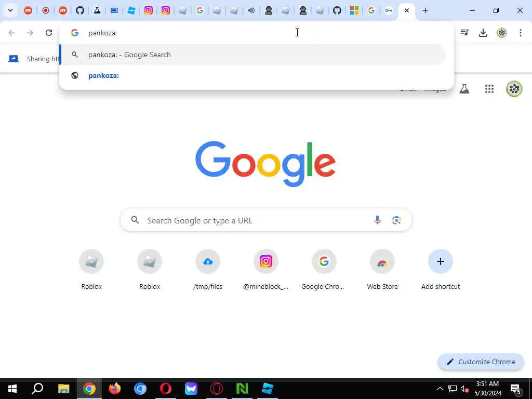Go back to previous page
Screen dimensions: 532x399
pyautogui.click(x=11, y=33)
